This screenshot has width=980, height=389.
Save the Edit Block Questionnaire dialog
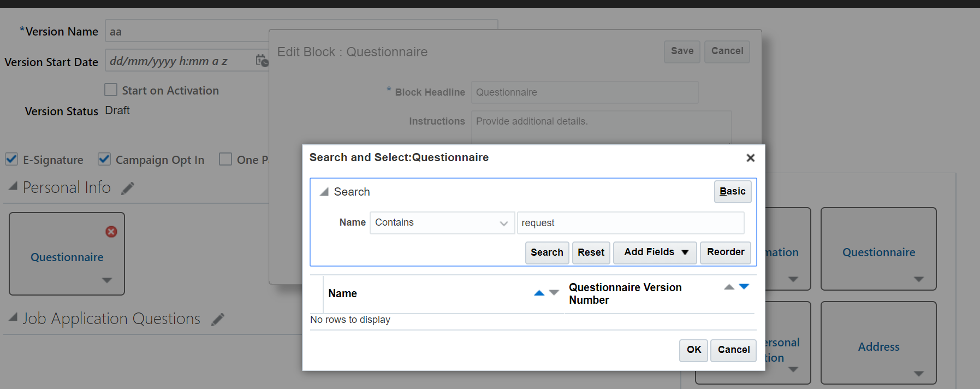tap(682, 51)
